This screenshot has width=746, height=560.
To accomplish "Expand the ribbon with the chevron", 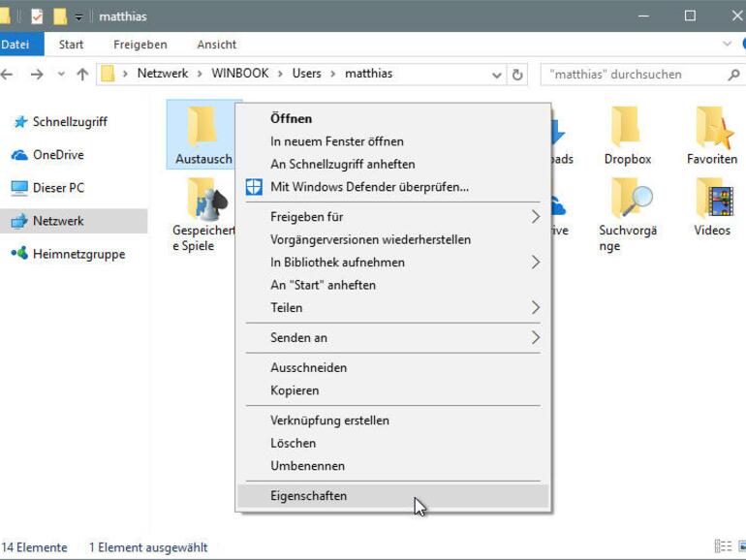I will coord(727,44).
